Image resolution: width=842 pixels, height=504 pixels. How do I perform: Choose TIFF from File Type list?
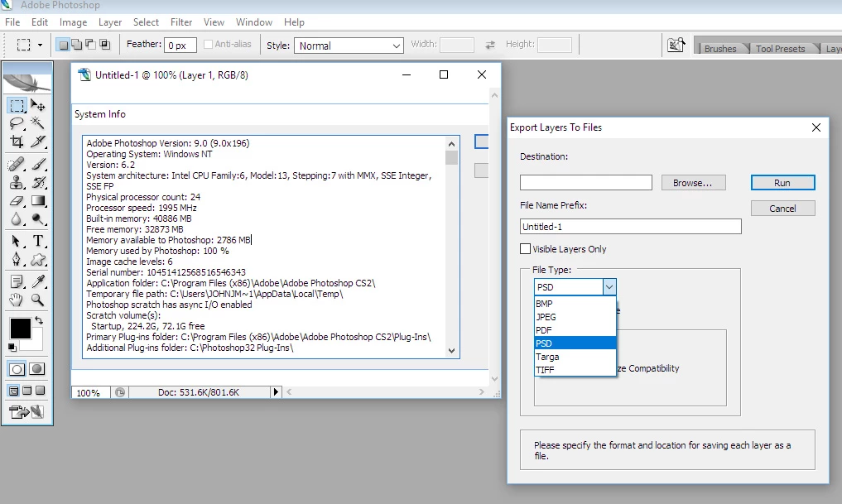(x=575, y=370)
